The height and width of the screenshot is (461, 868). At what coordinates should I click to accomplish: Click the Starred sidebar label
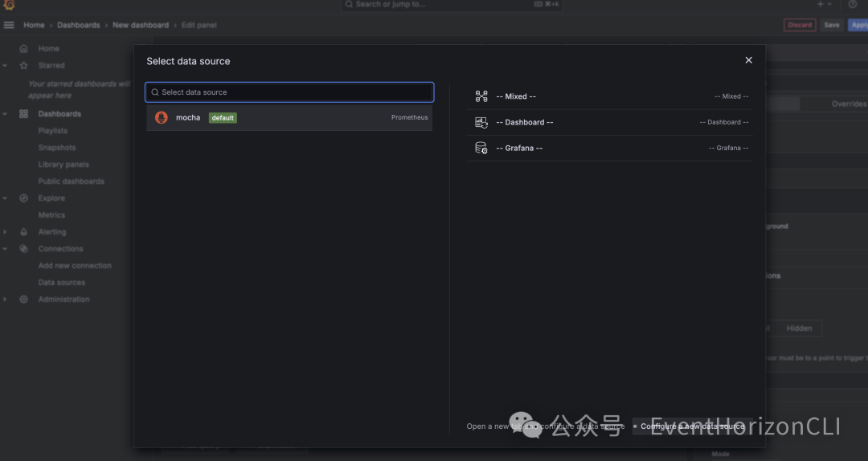tap(51, 65)
